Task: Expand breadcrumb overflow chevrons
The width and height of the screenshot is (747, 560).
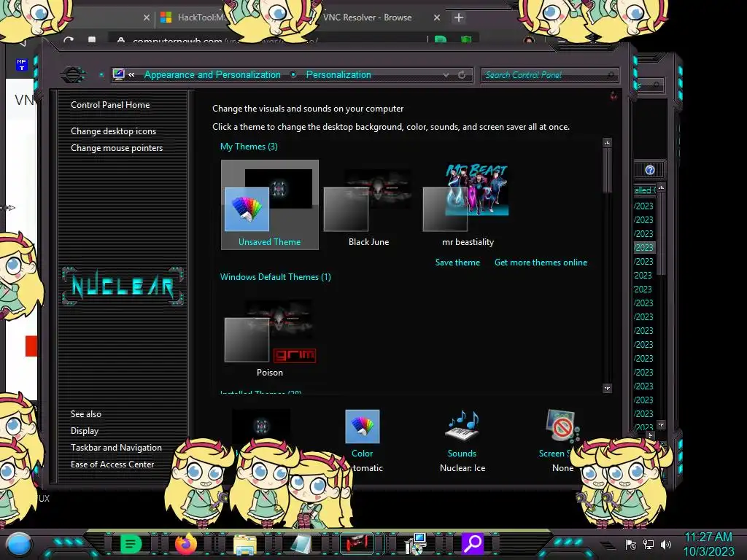Action: [x=131, y=74]
